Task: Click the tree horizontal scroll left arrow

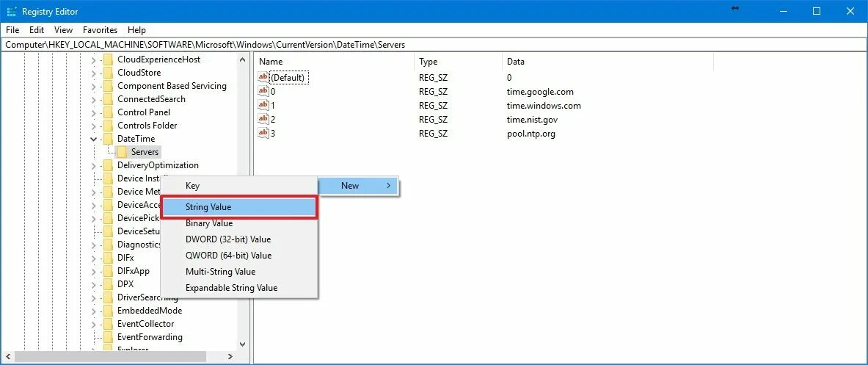Action: 7,357
